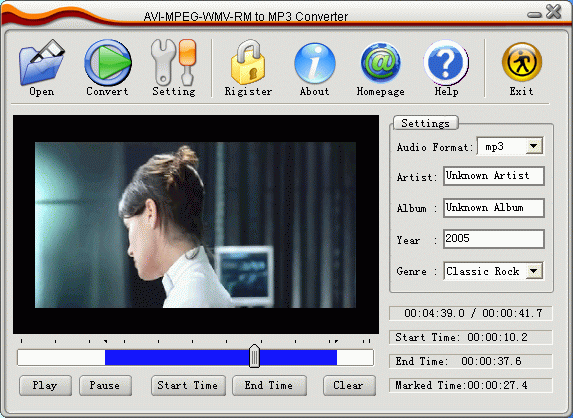Screen dimensions: 573x418
Task: Mark position with End Time button
Action: [x=269, y=385]
